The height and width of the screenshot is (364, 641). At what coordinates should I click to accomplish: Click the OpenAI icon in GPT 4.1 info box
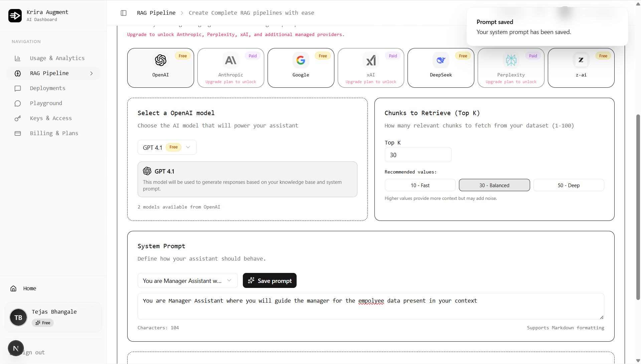coord(147,171)
